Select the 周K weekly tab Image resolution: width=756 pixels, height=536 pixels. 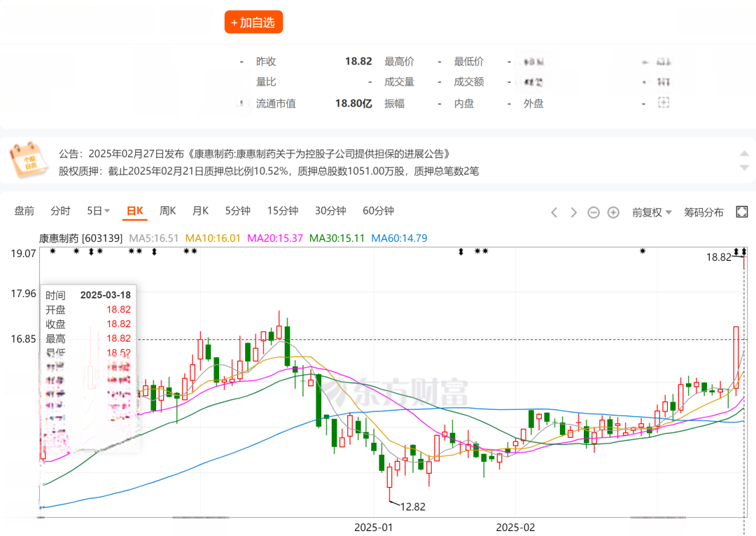(x=167, y=211)
